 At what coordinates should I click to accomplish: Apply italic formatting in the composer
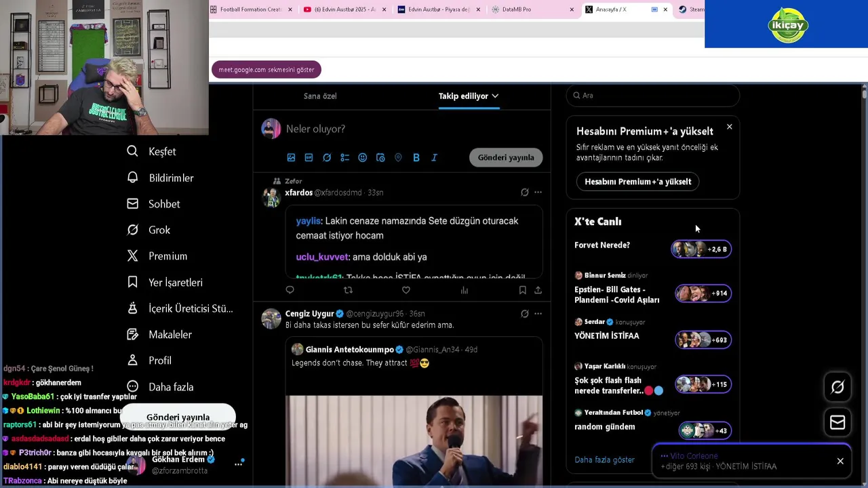coord(434,157)
